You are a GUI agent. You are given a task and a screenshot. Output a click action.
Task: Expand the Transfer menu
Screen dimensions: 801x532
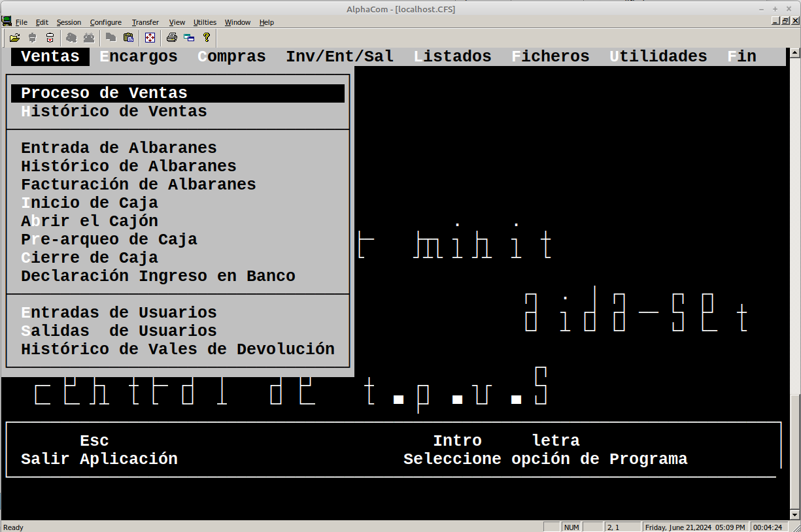click(145, 22)
